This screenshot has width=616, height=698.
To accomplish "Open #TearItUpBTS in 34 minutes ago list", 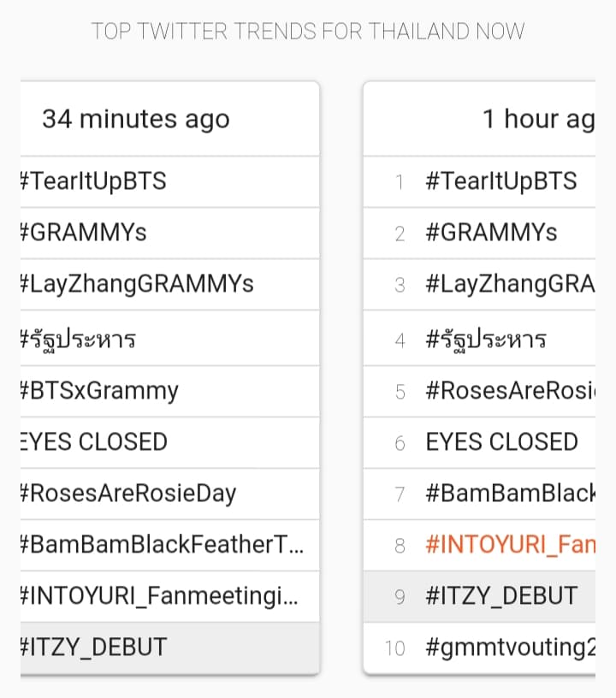I will pos(93,181).
